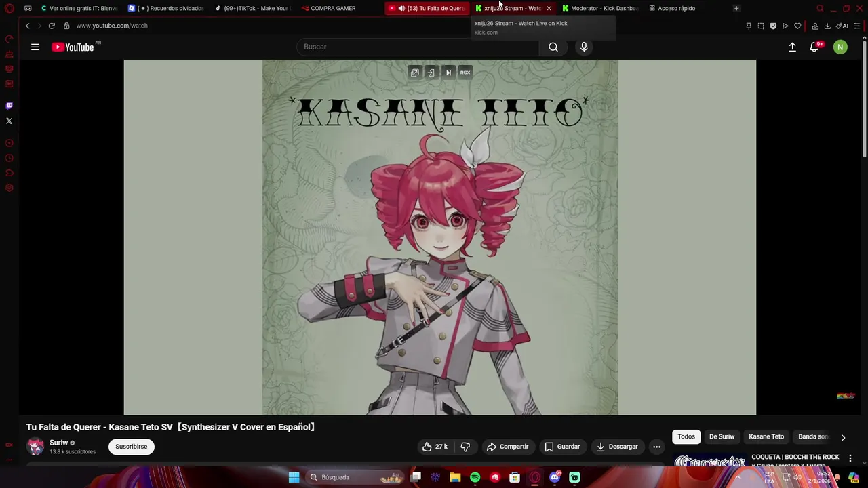The height and width of the screenshot is (488, 868).
Task: Dislike the video
Action: click(465, 447)
